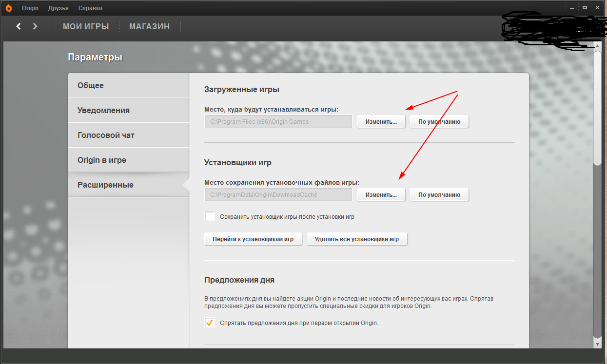Screen dimensions: 607x364
Task: Maximize the Origin window
Action: point(585,8)
